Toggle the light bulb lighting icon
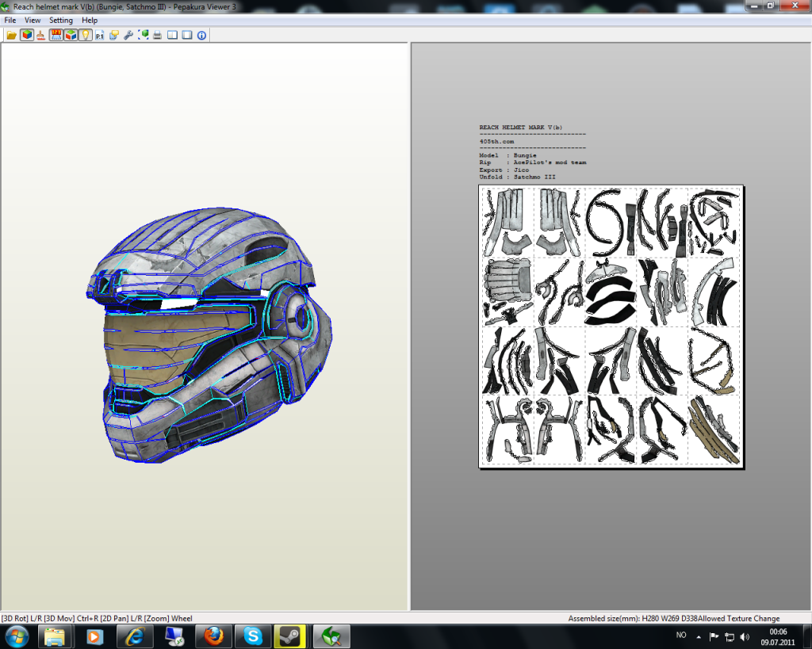The image size is (812, 649). [86, 35]
